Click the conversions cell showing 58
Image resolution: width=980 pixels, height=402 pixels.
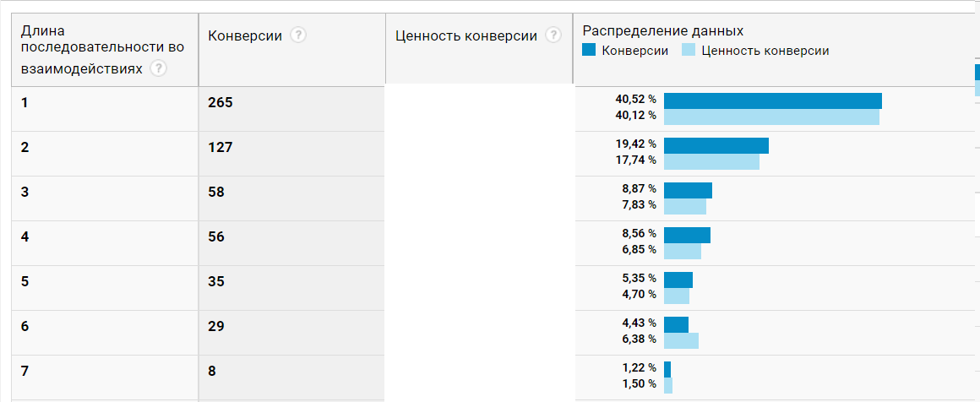click(x=216, y=192)
